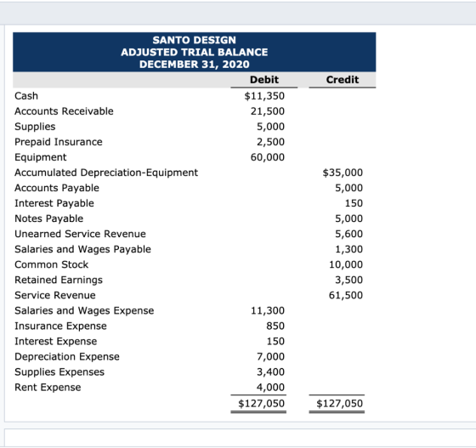Select the Retained Earnings label

[59, 280]
